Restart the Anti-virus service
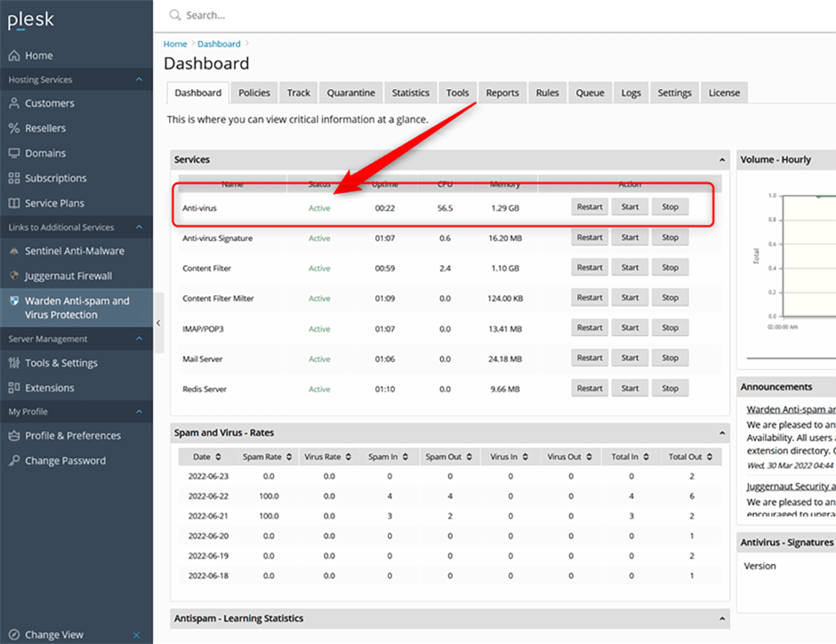The width and height of the screenshot is (836, 644). pos(590,207)
